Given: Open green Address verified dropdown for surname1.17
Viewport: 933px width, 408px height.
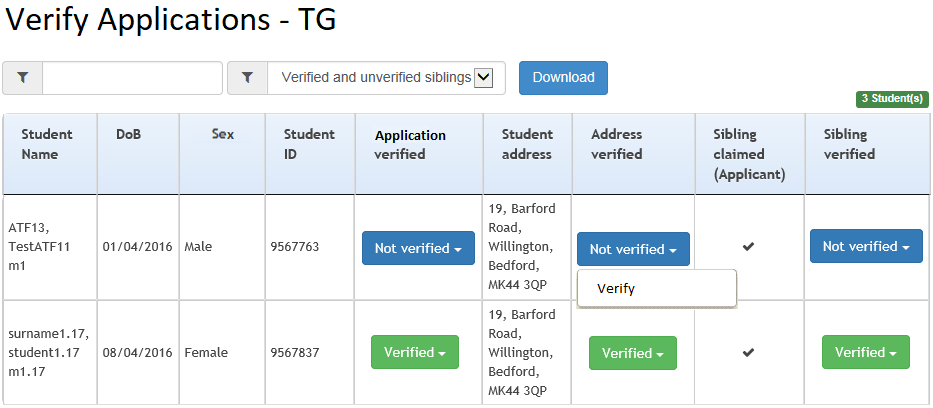Looking at the screenshot, I should point(633,353).
